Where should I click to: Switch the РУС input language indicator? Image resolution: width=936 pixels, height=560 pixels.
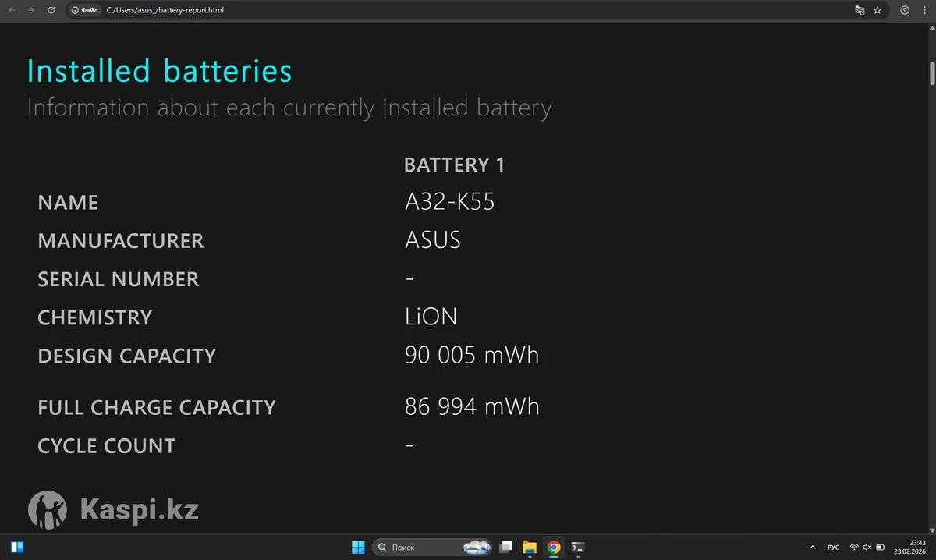click(x=833, y=548)
